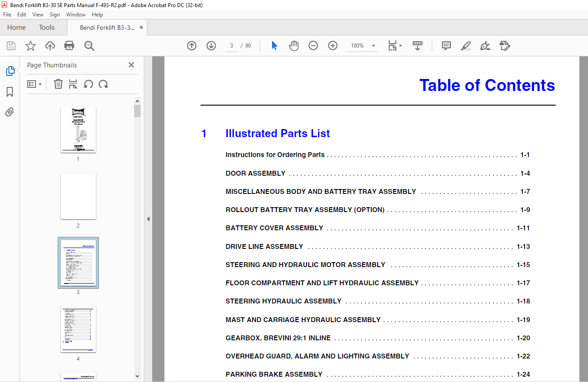Close the Bendi Forklift document tab
Screen dimensions: 588x382
pos(142,28)
